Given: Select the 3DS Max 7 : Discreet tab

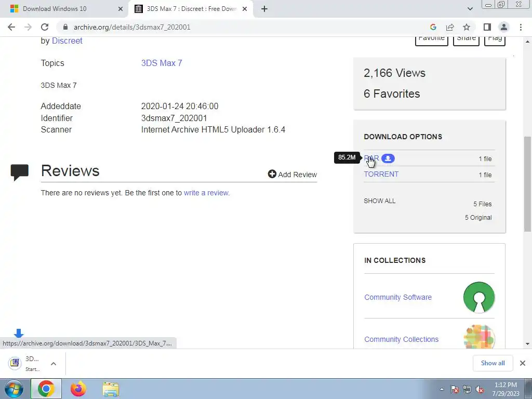Looking at the screenshot, I should 192,9.
